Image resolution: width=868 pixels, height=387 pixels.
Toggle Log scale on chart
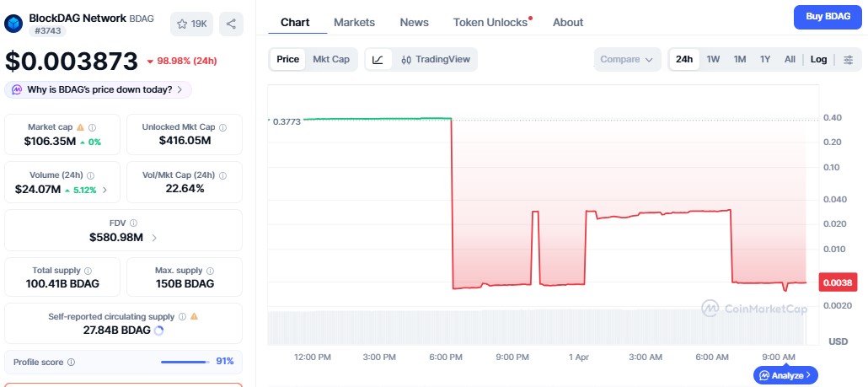[x=818, y=60]
